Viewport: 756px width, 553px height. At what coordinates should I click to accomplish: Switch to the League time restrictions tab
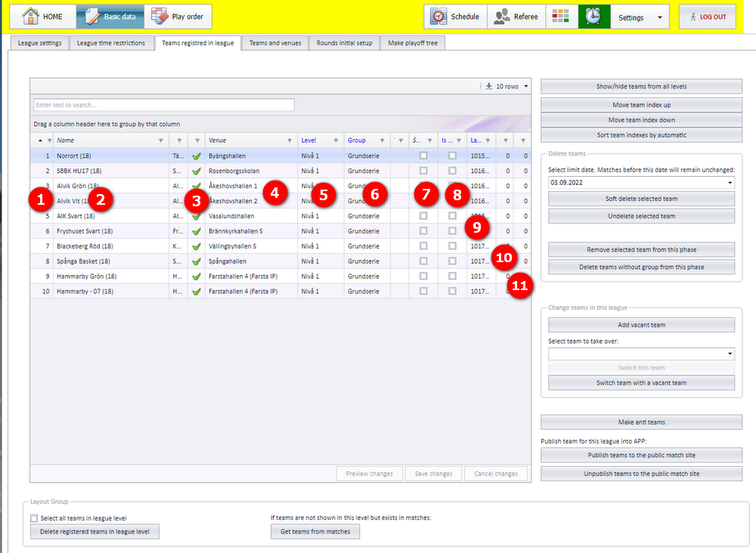click(111, 43)
